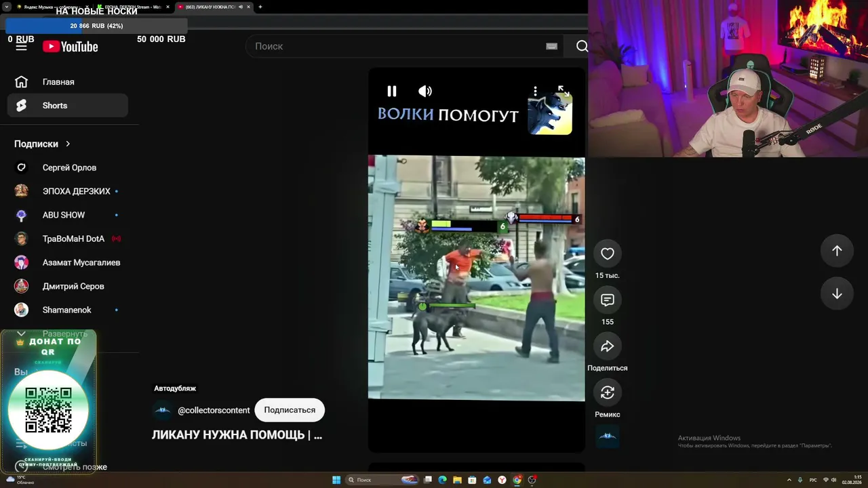This screenshot has width=868, height=488.
Task: Open the @collectorscontent channel link
Action: (x=214, y=410)
